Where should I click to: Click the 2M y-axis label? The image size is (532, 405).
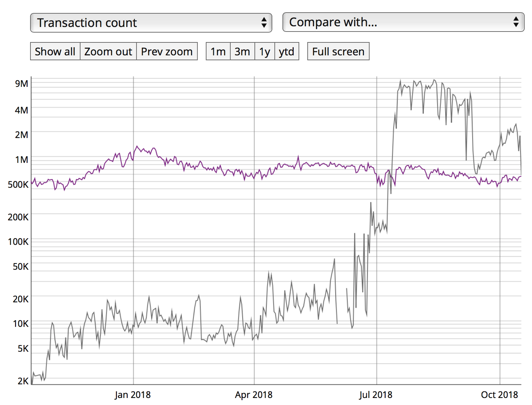coord(22,135)
